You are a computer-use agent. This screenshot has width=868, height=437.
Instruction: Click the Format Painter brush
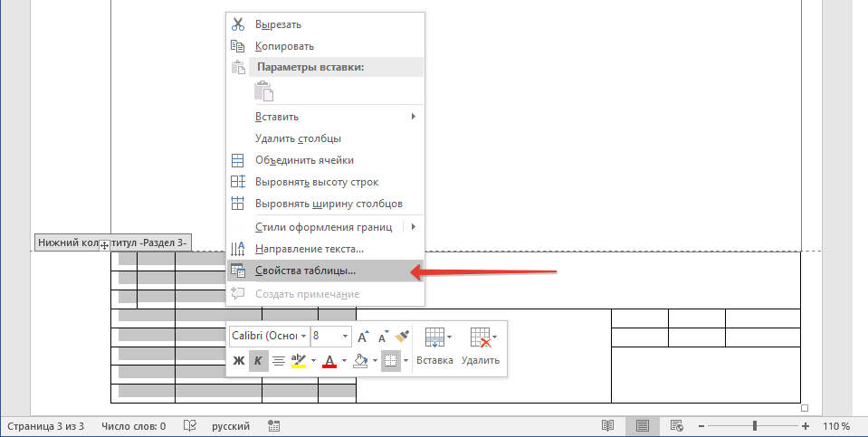403,336
